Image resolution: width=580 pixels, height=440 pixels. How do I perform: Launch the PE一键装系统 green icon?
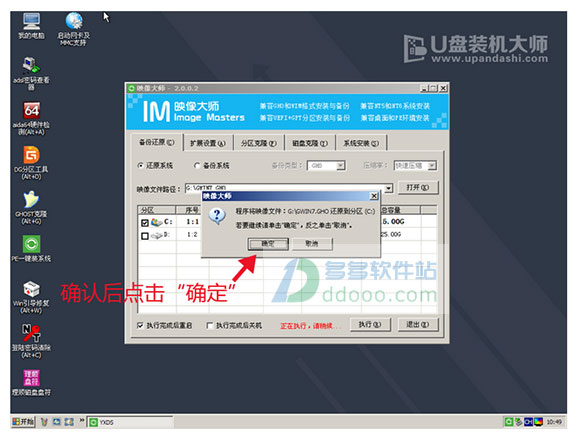(31, 248)
